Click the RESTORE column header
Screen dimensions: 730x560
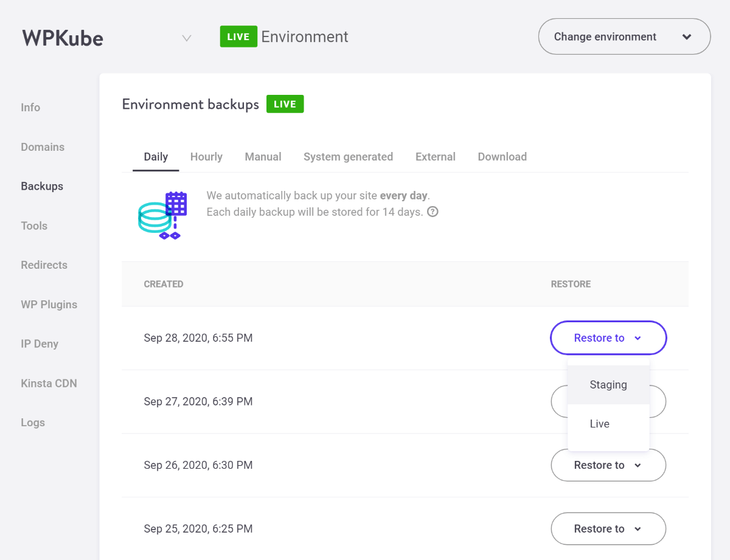click(x=571, y=284)
